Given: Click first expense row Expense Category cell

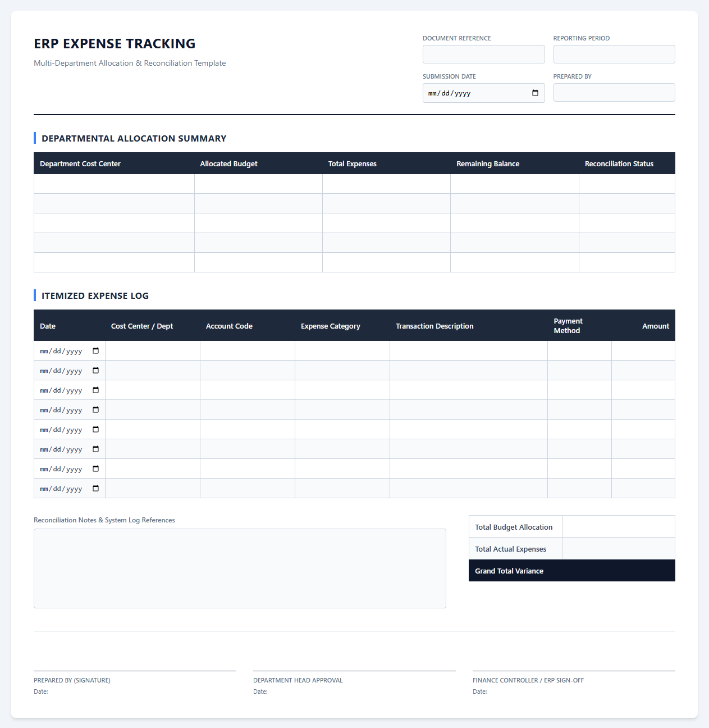Looking at the screenshot, I should pos(342,351).
